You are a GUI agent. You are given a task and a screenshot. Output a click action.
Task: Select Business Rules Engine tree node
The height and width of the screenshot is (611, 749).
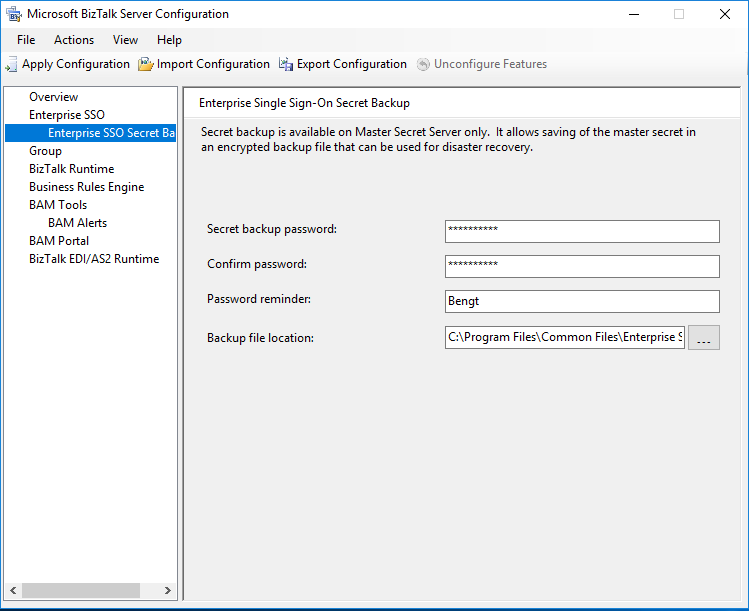86,187
